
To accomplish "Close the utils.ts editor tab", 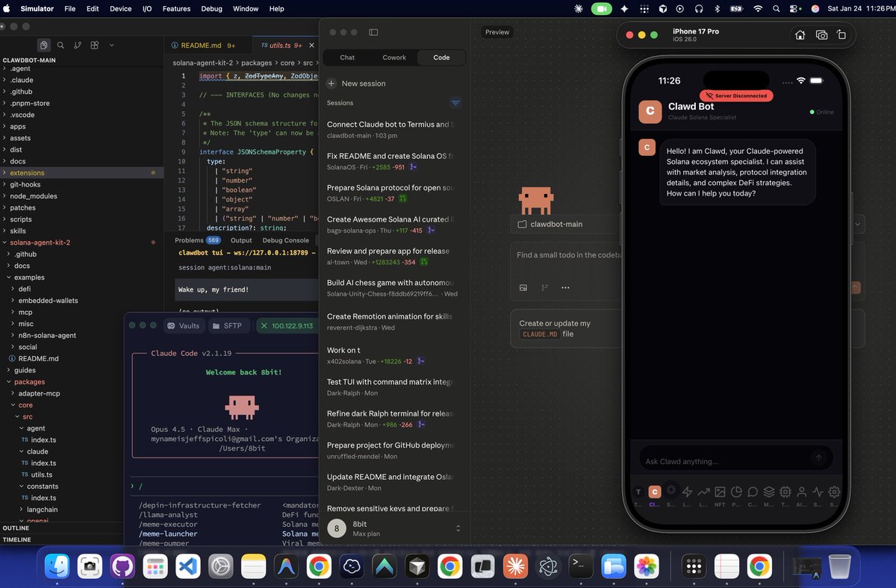I will [312, 45].
